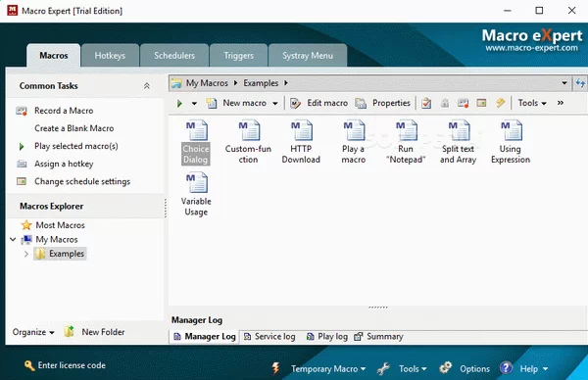Image resolution: width=588 pixels, height=380 pixels.
Task: Switch to the Triggers tab
Action: coord(238,56)
